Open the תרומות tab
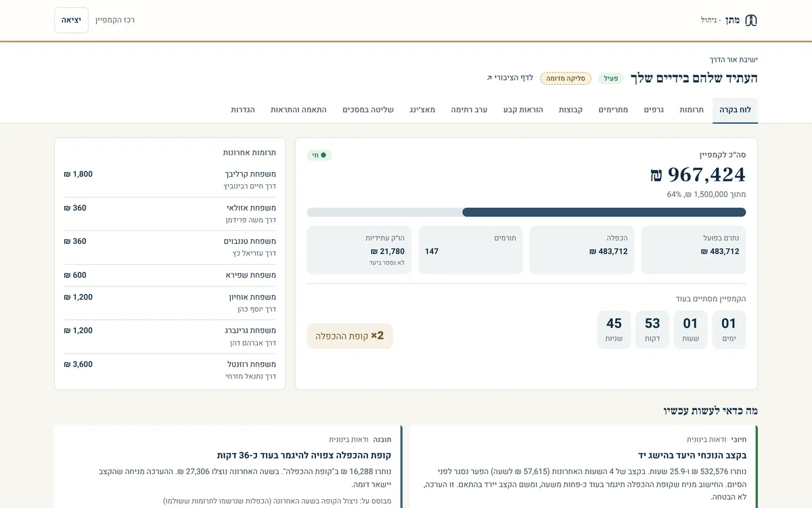812x508 pixels. [x=692, y=110]
